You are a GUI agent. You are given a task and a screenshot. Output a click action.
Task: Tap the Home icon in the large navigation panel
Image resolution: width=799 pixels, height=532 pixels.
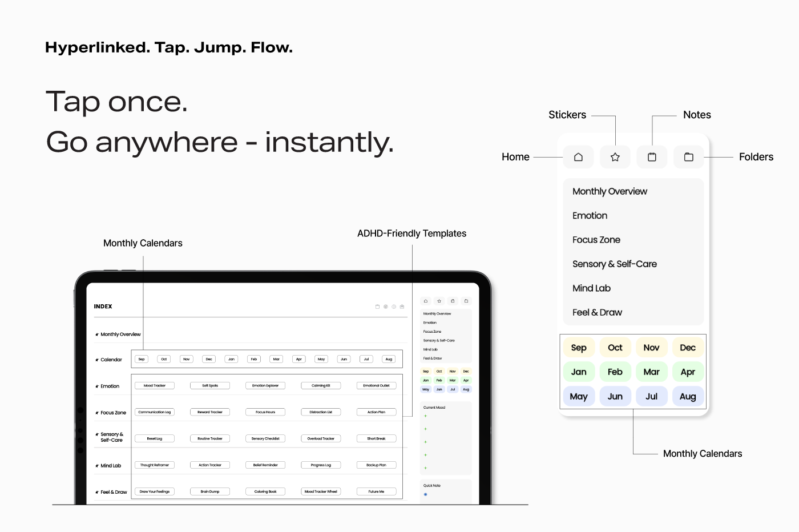578,157
